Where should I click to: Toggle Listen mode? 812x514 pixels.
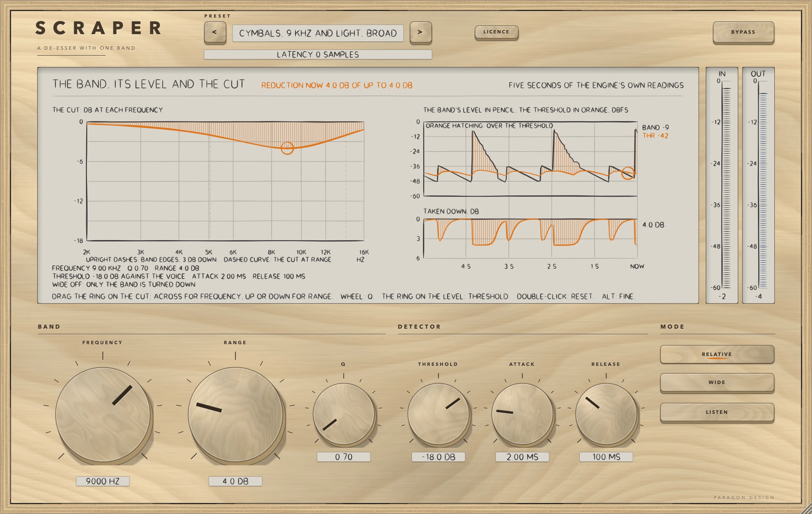[x=717, y=412]
